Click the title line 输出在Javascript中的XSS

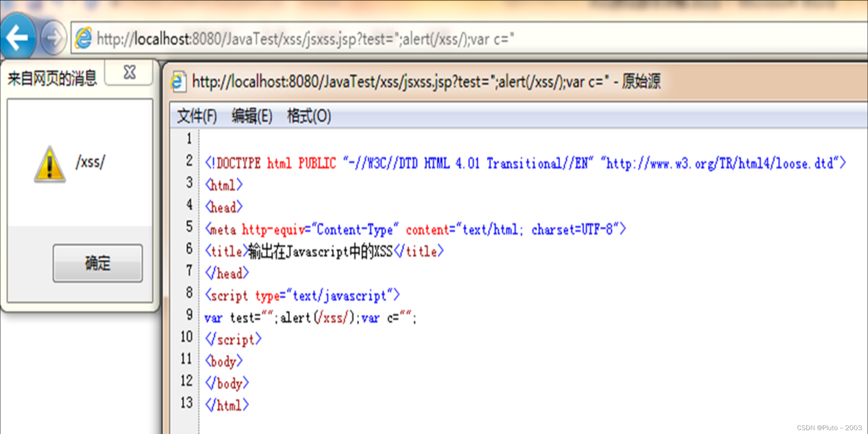[x=324, y=251]
